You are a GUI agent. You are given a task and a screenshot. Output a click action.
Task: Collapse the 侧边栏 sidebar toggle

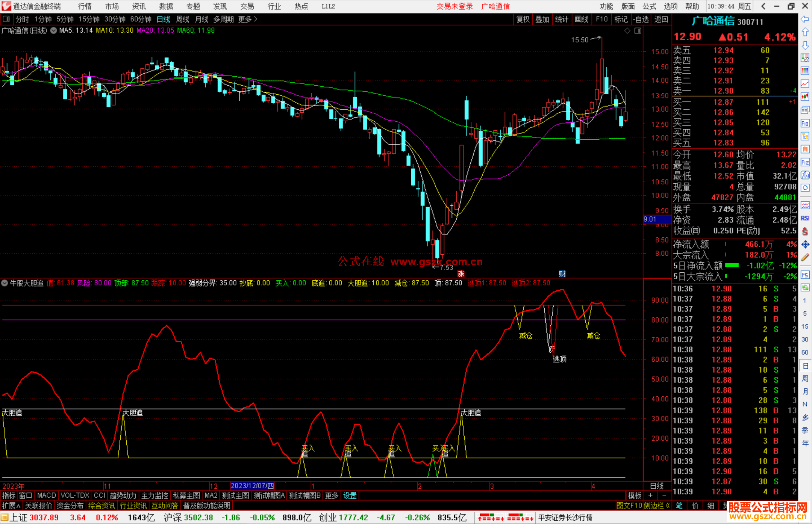pos(656,506)
